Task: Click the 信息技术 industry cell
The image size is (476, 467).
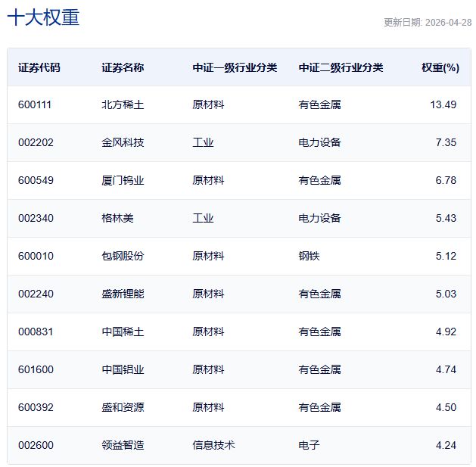Action: pos(213,445)
